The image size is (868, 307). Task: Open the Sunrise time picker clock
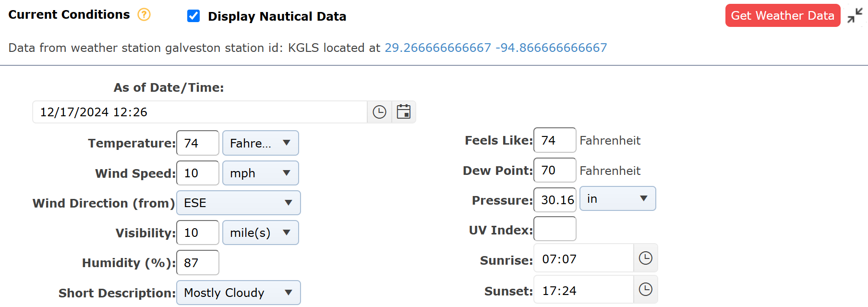pyautogui.click(x=646, y=258)
